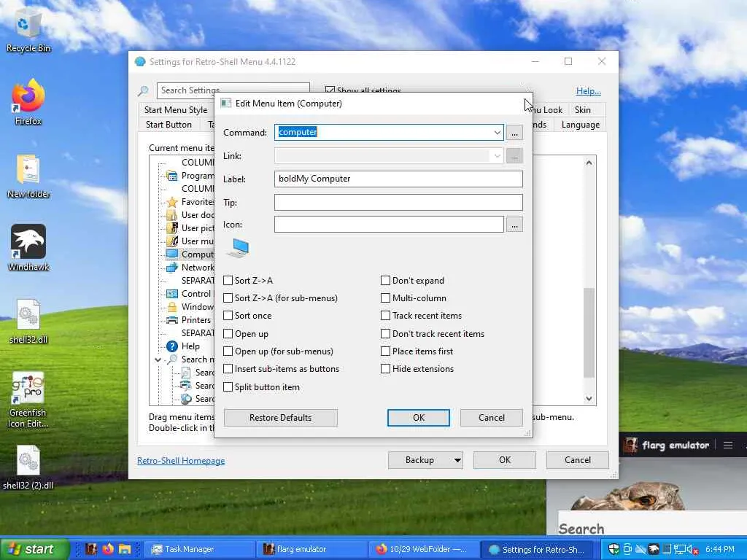The height and width of the screenshot is (560, 747).
Task: Check the Split button item option
Action: coord(228,387)
